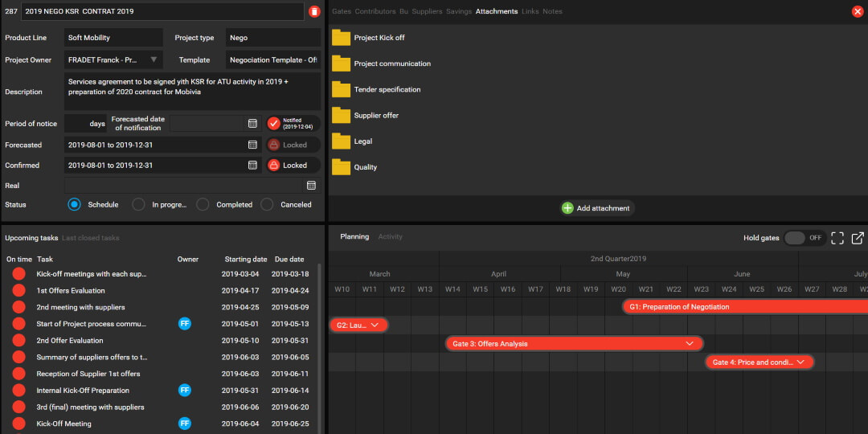This screenshot has width=868, height=434.
Task: Switch to the Links tab
Action: pyautogui.click(x=530, y=11)
